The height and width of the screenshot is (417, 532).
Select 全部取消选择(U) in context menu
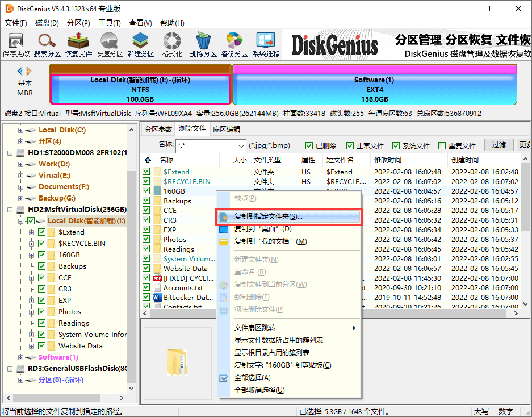289,390
